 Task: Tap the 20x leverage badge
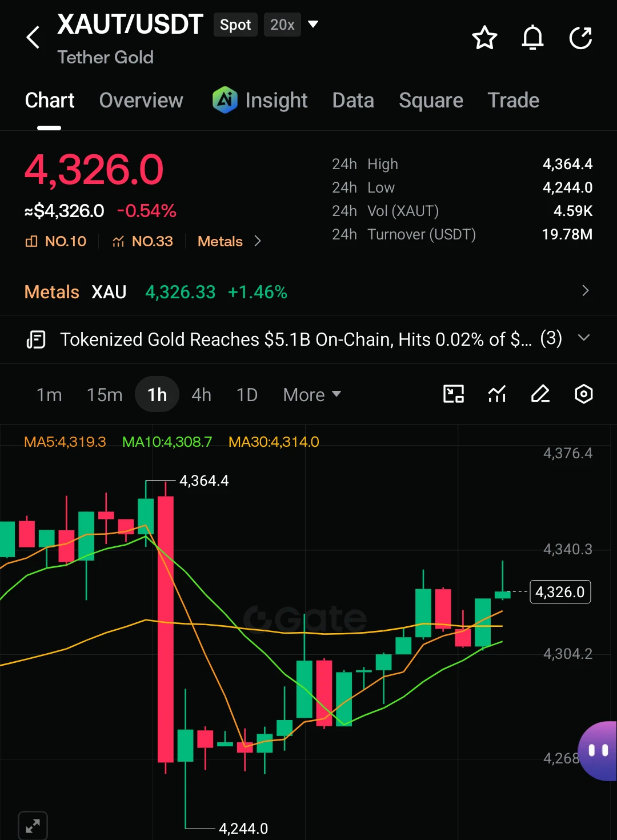click(x=282, y=25)
